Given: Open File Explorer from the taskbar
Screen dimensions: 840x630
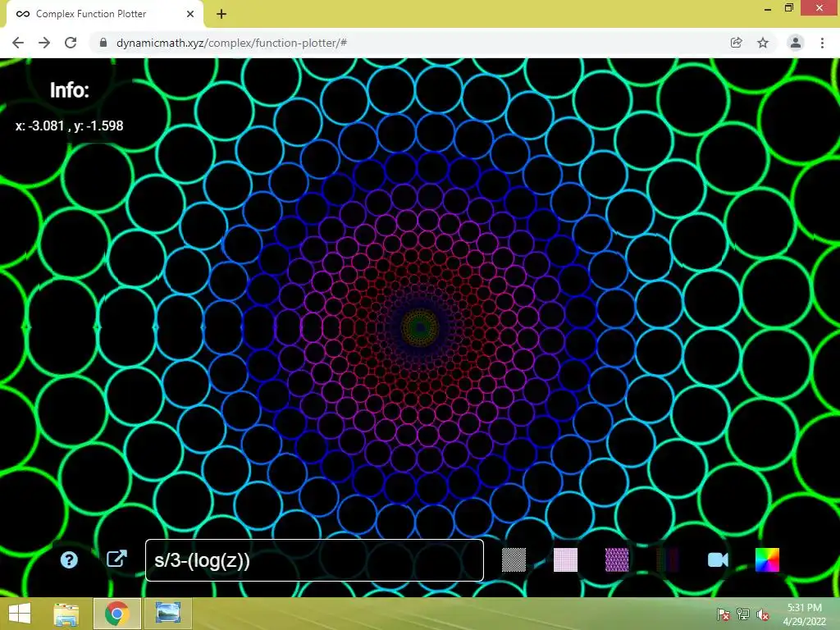Looking at the screenshot, I should (66, 614).
